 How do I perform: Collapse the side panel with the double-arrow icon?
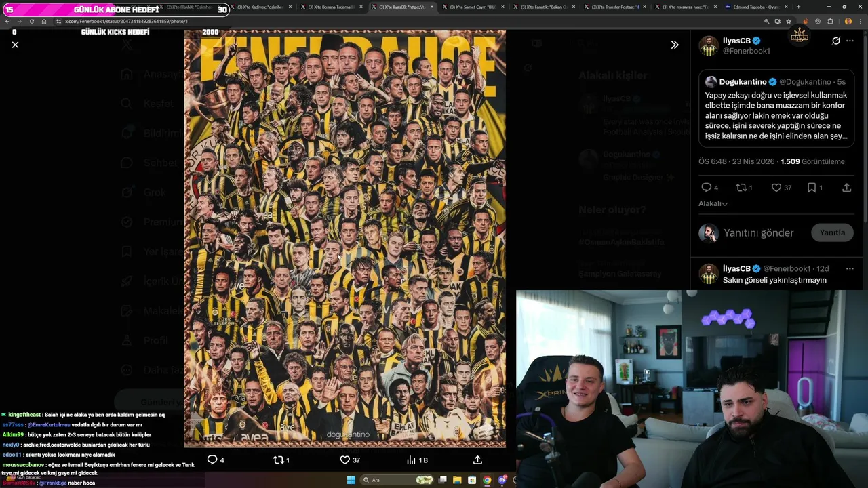tap(675, 45)
